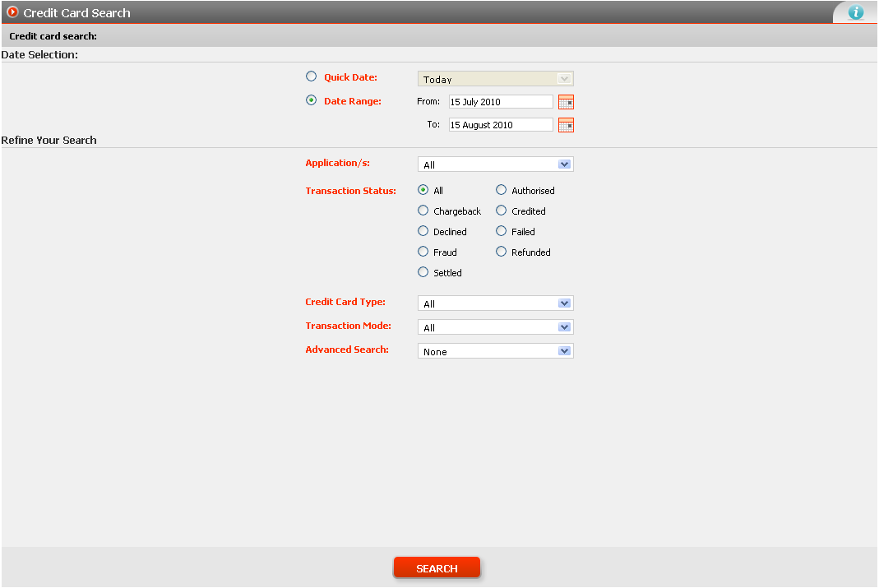
Task: Focus the To date field
Action: coord(501,124)
